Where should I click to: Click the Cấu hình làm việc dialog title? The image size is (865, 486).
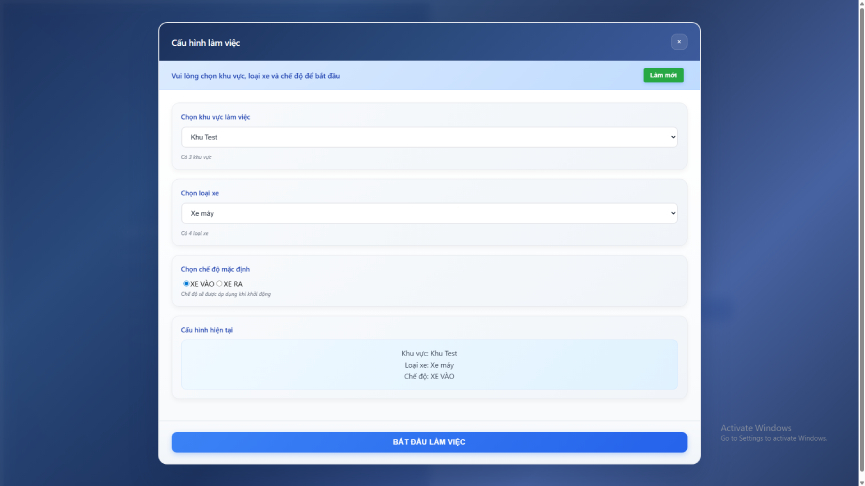(206, 43)
